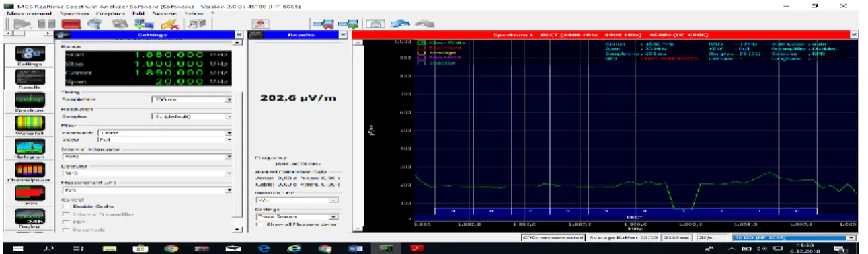Image resolution: width=868 pixels, height=254 pixels.
Task: Open the Filter Bandwidth dropdown
Action: point(164,133)
